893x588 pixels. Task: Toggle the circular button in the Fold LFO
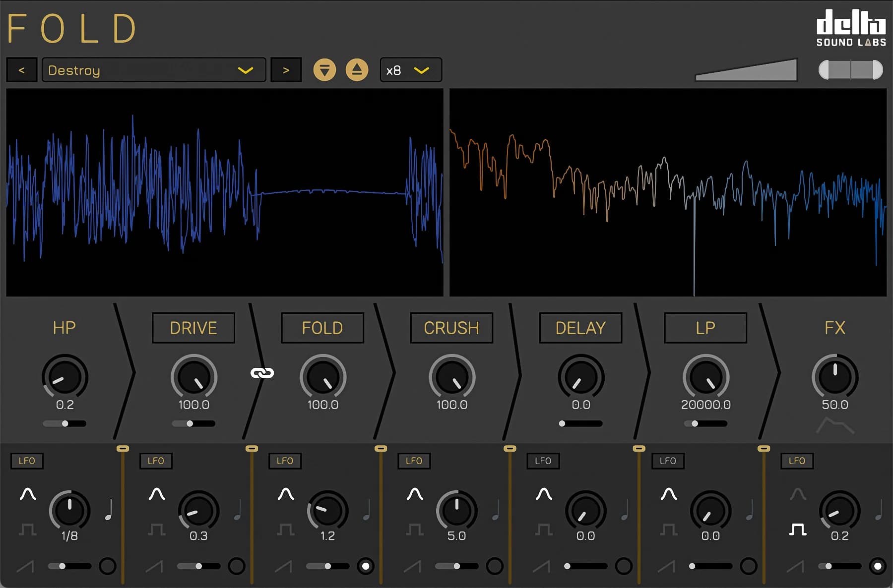click(366, 566)
